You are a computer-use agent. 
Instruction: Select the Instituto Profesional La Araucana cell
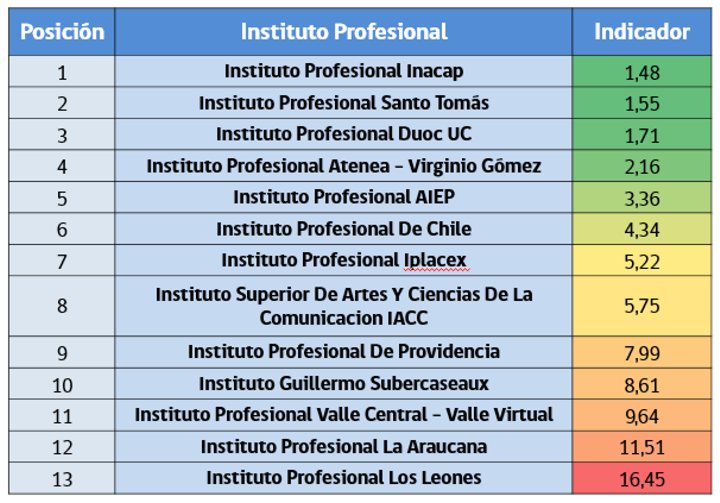343,446
